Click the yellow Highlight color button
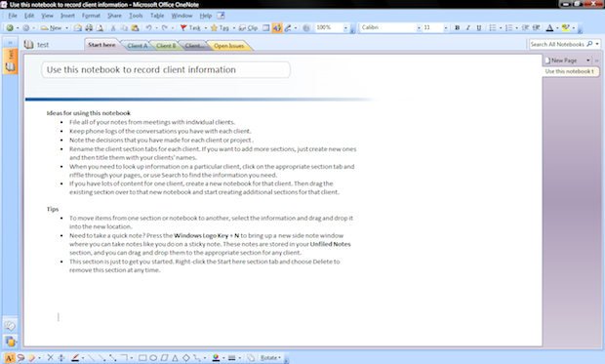 tap(566, 27)
